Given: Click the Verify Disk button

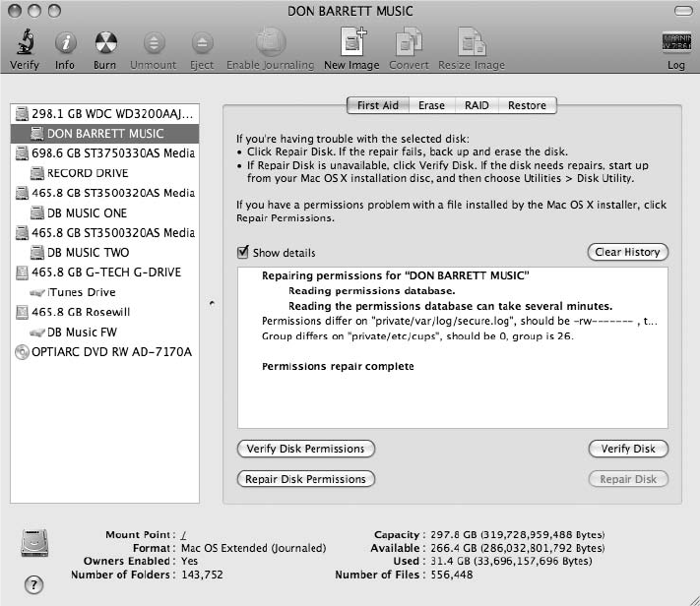Looking at the screenshot, I should (627, 449).
